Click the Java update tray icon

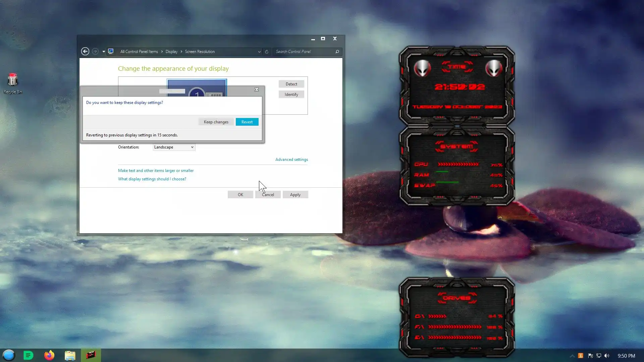pyautogui.click(x=581, y=356)
